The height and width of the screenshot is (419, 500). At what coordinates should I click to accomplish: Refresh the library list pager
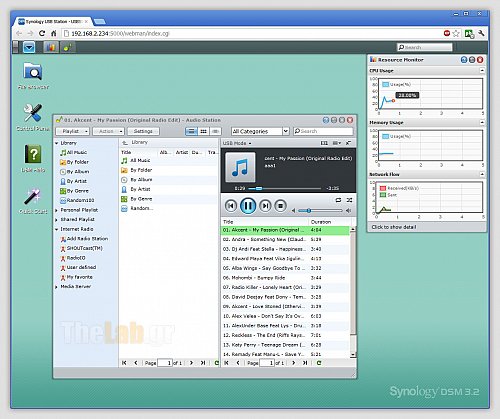click(x=216, y=363)
